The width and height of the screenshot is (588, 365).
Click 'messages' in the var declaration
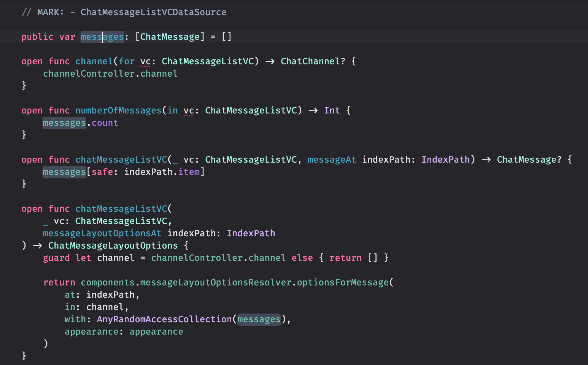(x=102, y=37)
